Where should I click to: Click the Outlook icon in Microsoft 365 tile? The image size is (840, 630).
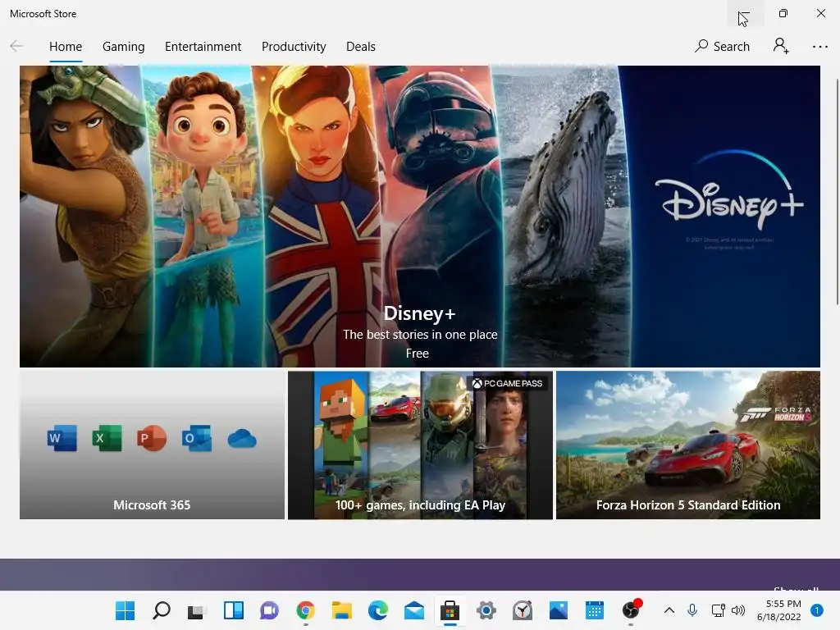(x=197, y=438)
